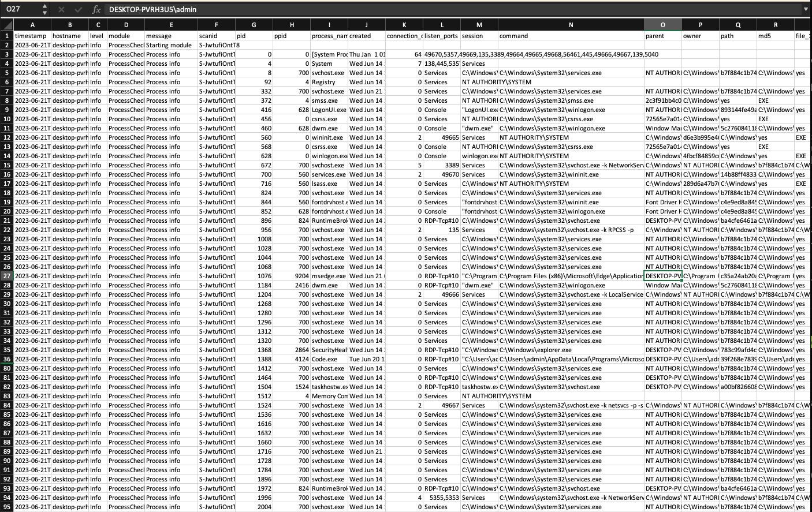
Task: Click the 'timestamp' header cell
Action: click(32, 36)
